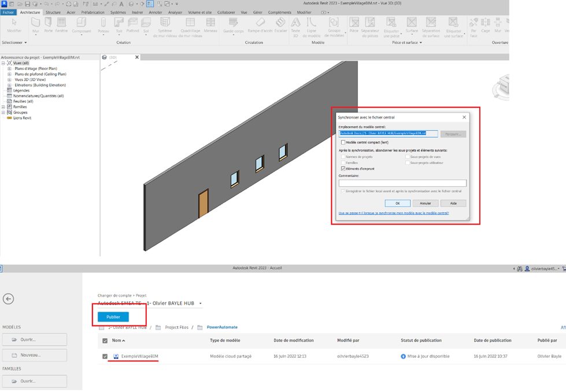566x392 pixels.
Task: Toggle Sous-projets utilisateur checkbox
Action: coord(408,163)
